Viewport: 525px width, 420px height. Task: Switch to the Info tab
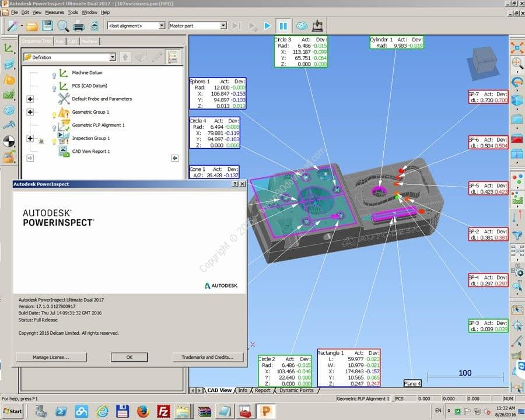click(243, 390)
